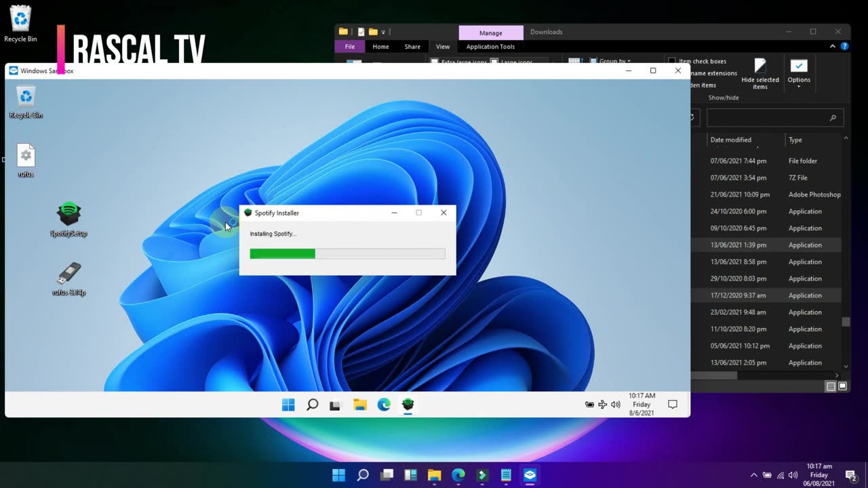The width and height of the screenshot is (868, 488).
Task: Launch File Explorer from the sandbox taskbar
Action: pyautogui.click(x=359, y=405)
